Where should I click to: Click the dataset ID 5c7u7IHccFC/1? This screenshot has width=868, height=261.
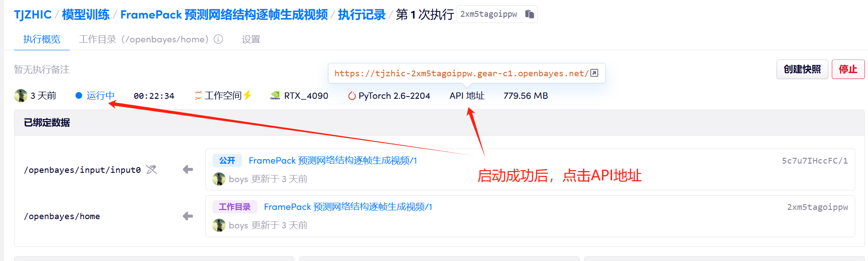[815, 160]
